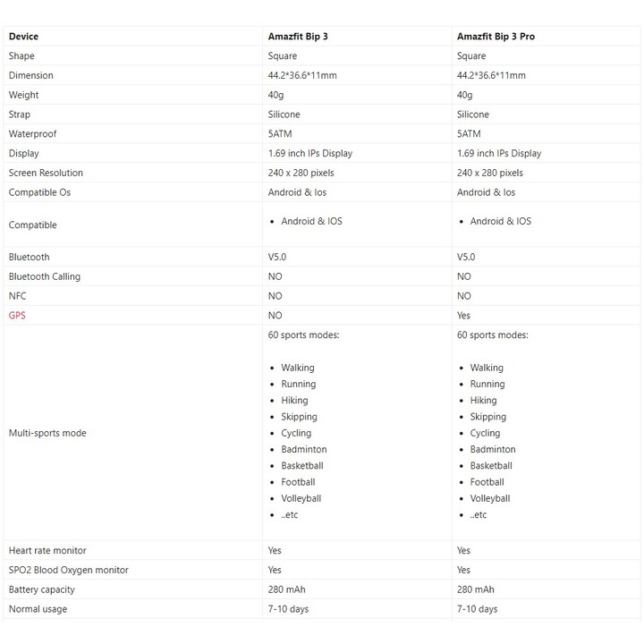Image resolution: width=644 pixels, height=644 pixels.
Task: Select the Amazfit Bip 3 column header
Action: click(298, 37)
